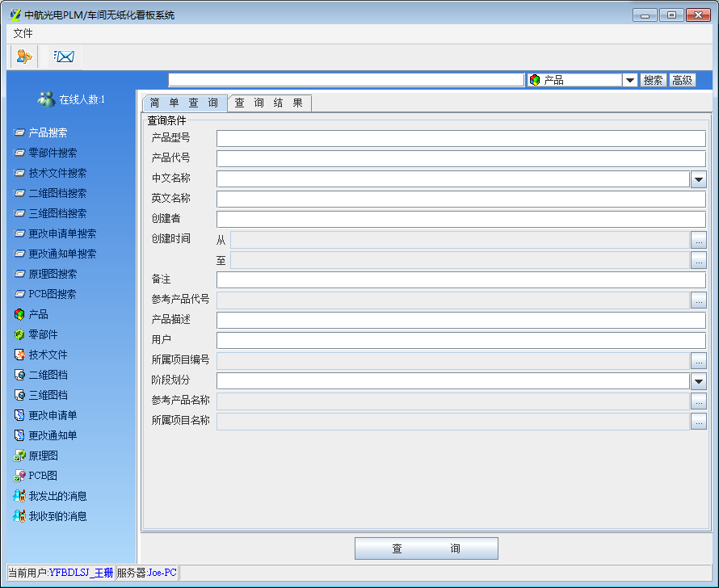Click the envelope message toolbar icon

[63, 57]
